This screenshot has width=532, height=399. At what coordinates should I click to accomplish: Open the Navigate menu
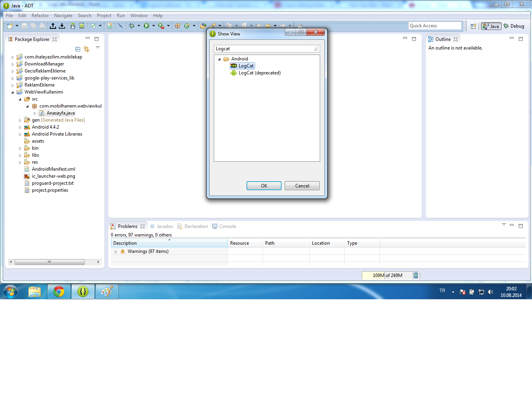(x=63, y=16)
